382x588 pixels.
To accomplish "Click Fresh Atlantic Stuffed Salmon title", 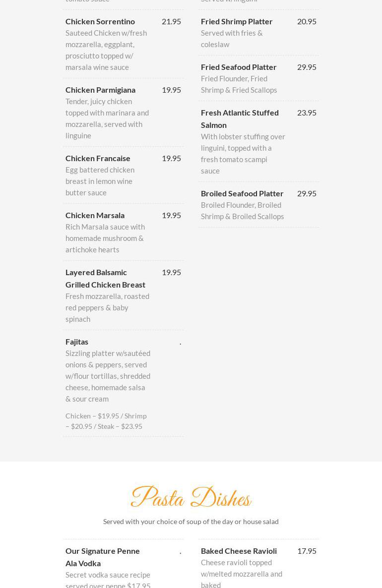I will coord(240,118).
